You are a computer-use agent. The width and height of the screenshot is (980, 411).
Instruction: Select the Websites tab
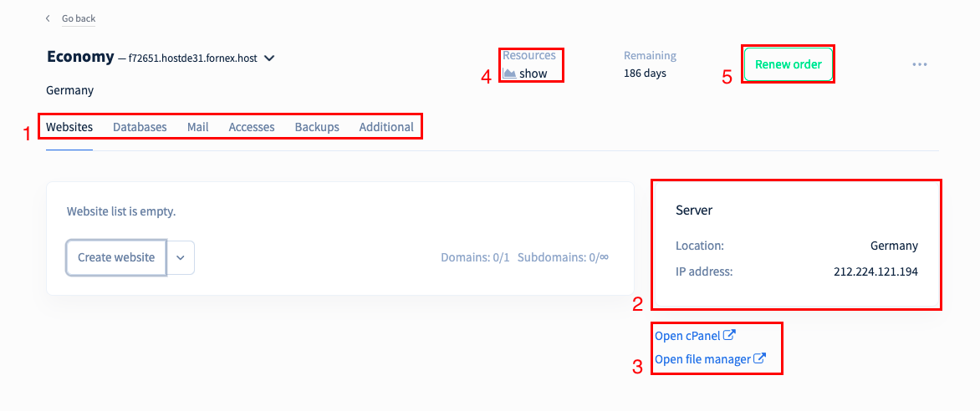pyautogui.click(x=69, y=127)
